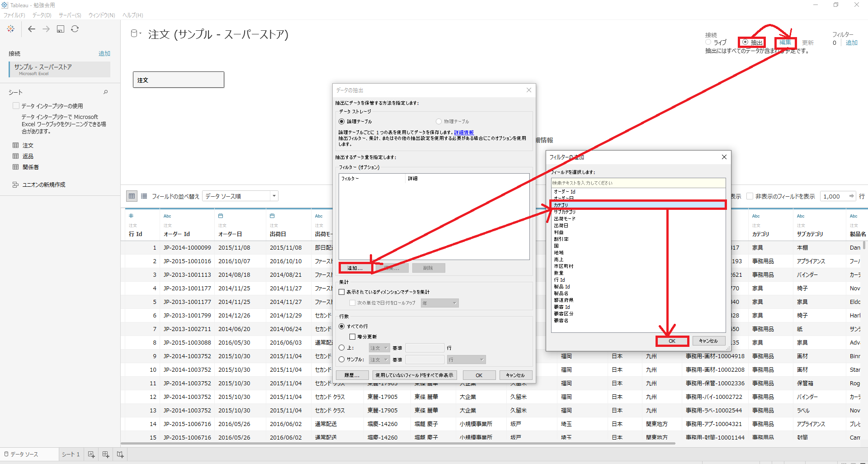Viewport: 868px width, 464px height.
Task: Open the 注文 dropdown in the サンプル row
Action: point(379,360)
